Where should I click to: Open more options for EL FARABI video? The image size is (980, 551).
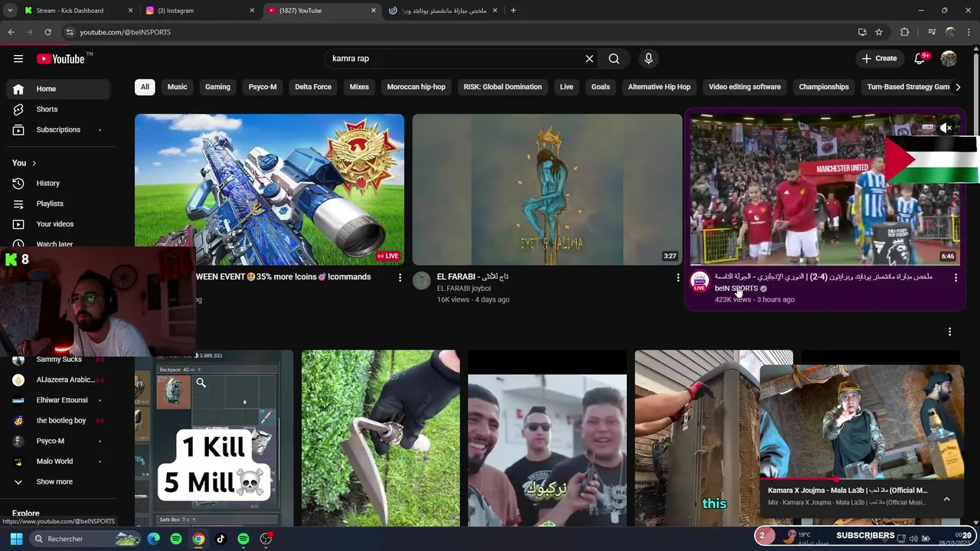[678, 277]
